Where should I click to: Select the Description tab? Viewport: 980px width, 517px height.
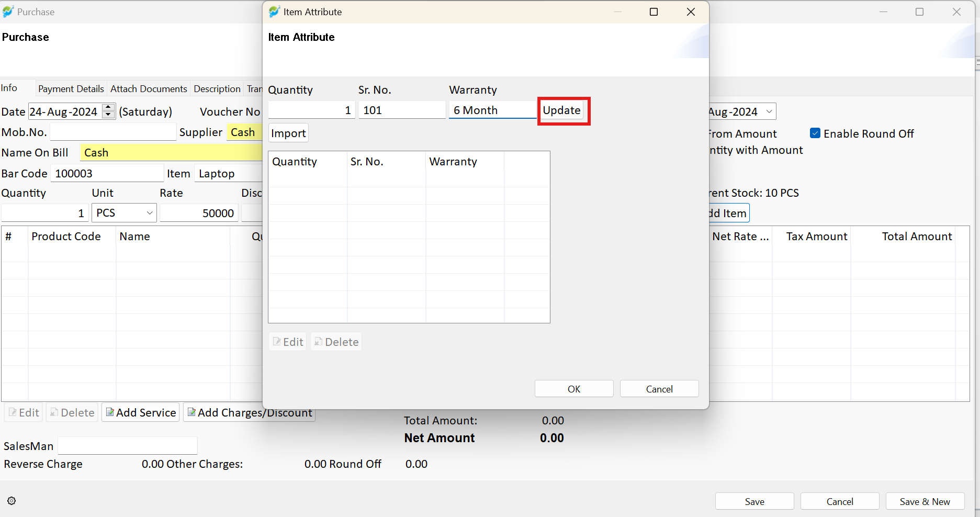tap(217, 89)
